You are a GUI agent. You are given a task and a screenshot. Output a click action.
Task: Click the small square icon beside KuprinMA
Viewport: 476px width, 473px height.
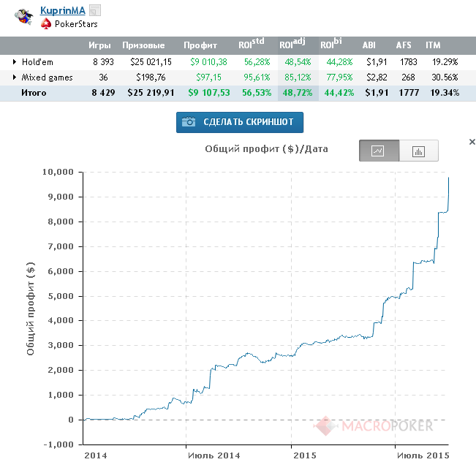[x=95, y=10]
